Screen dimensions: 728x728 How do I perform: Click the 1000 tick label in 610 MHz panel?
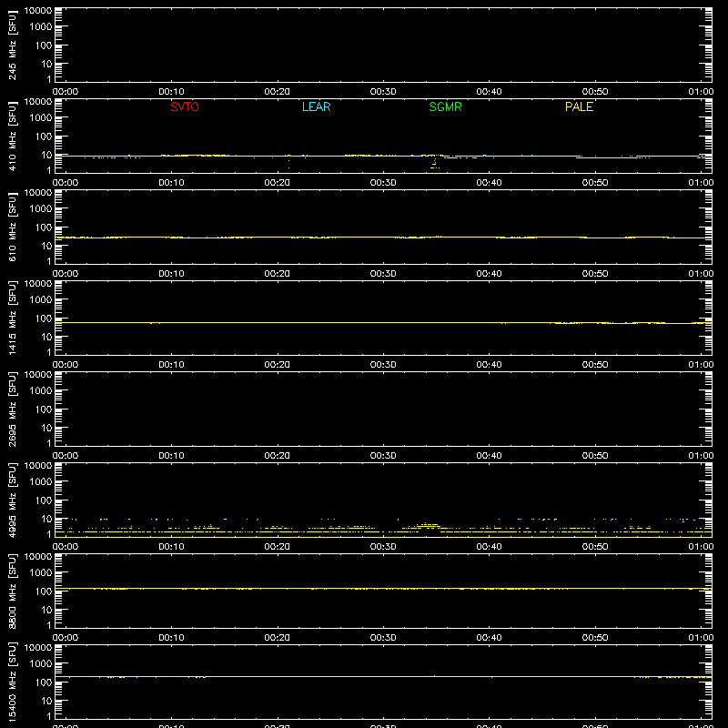41,209
